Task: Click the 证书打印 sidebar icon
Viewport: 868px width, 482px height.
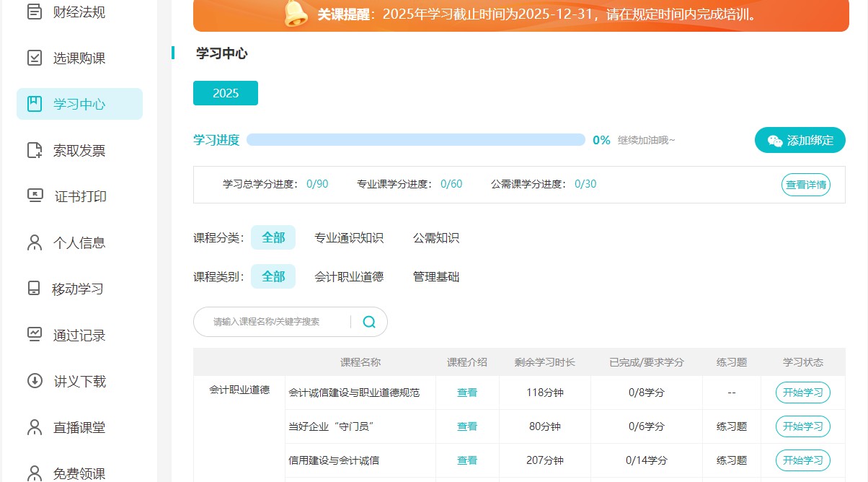Action: tap(33, 196)
